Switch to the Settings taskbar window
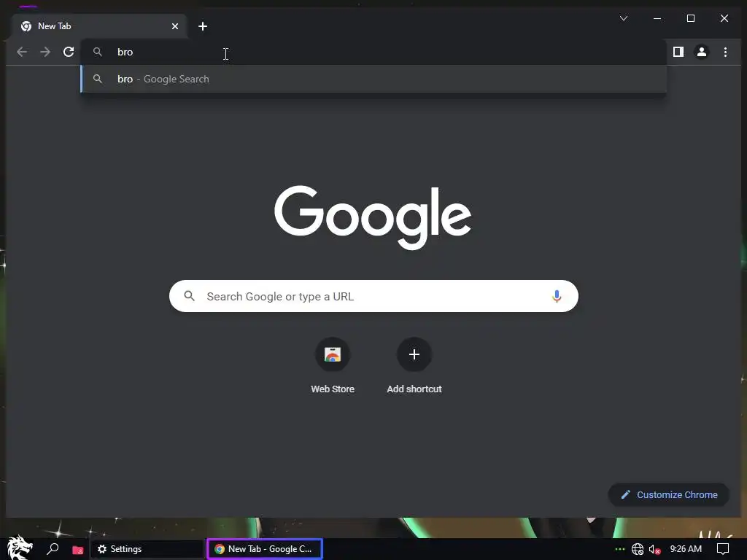The height and width of the screenshot is (560, 747). pyautogui.click(x=147, y=549)
